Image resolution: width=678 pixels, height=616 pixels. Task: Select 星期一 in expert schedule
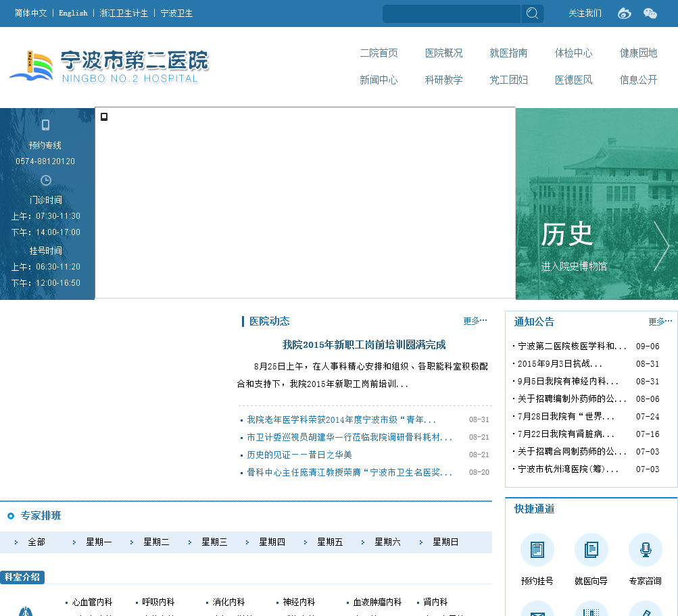tap(99, 542)
